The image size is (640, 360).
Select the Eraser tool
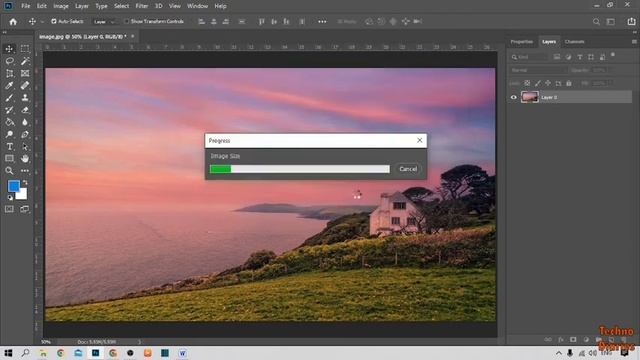25,110
